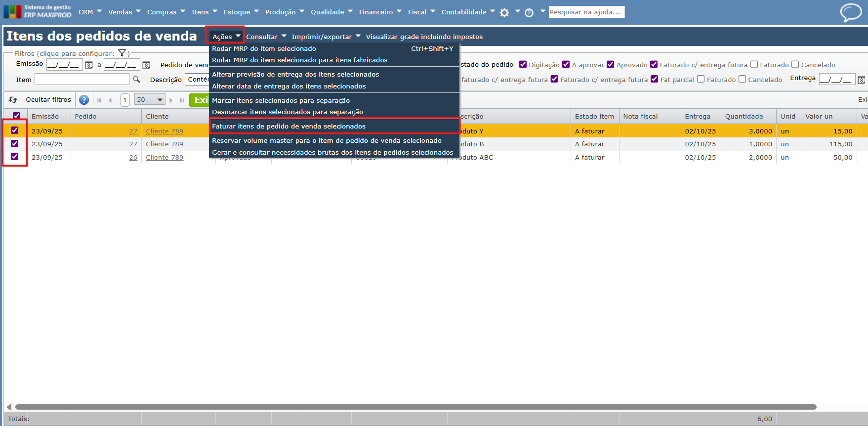Viewport: 868px width, 426px height.
Task: Click the Item search magnifier icon
Action: click(x=136, y=79)
